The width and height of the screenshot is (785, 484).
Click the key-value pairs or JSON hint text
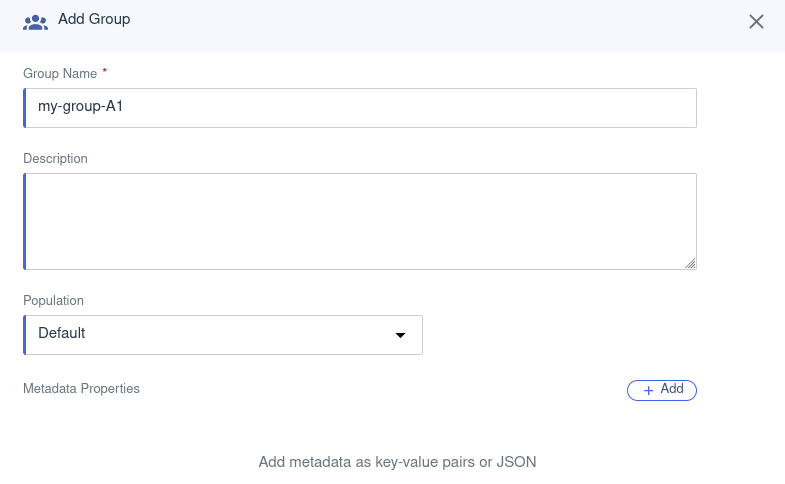tap(398, 462)
